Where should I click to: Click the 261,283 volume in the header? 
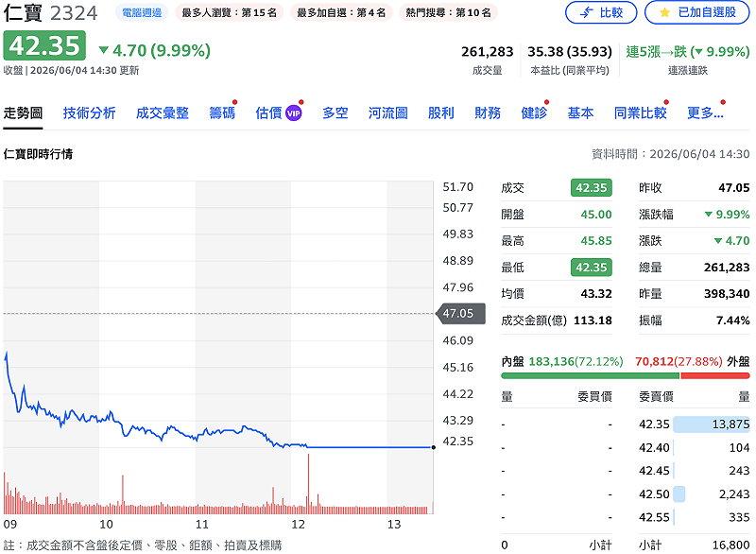coord(487,52)
